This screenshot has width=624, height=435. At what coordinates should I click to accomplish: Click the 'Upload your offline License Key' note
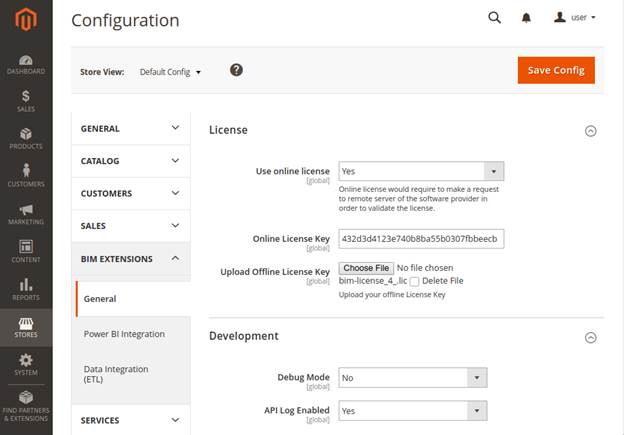tap(392, 295)
